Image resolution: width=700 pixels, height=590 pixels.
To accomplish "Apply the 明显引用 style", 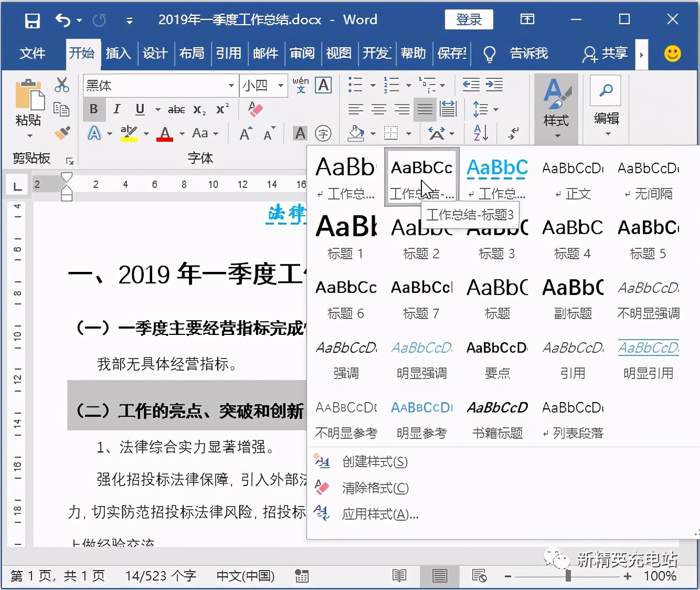I will [x=649, y=357].
